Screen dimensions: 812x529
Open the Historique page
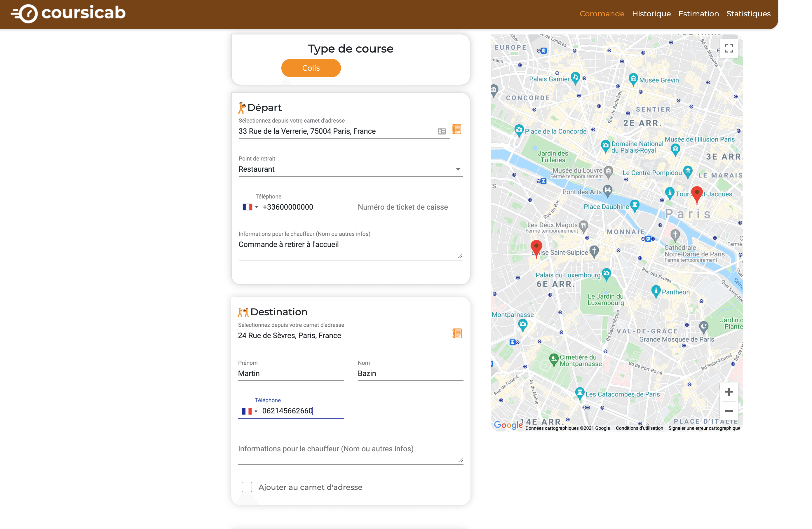(651, 14)
